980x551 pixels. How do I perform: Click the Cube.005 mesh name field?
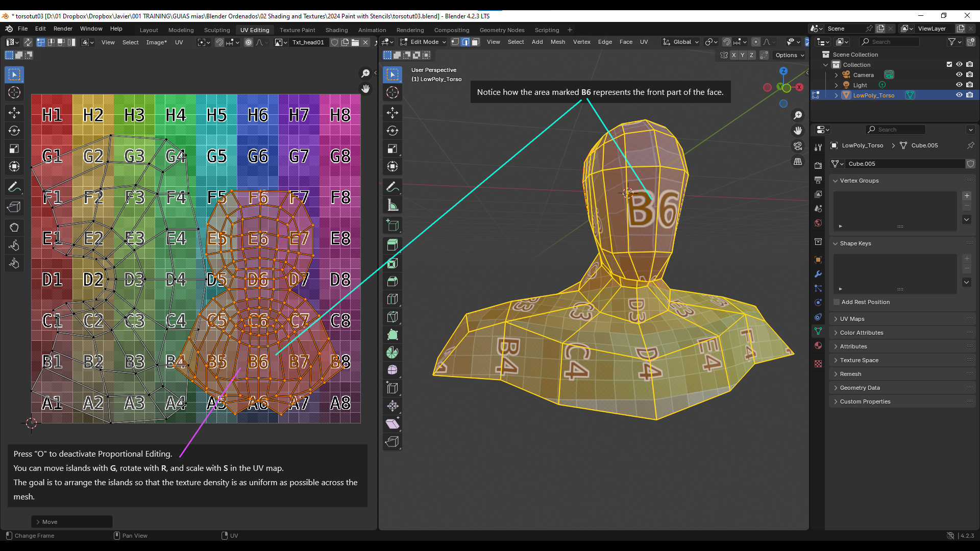point(905,164)
